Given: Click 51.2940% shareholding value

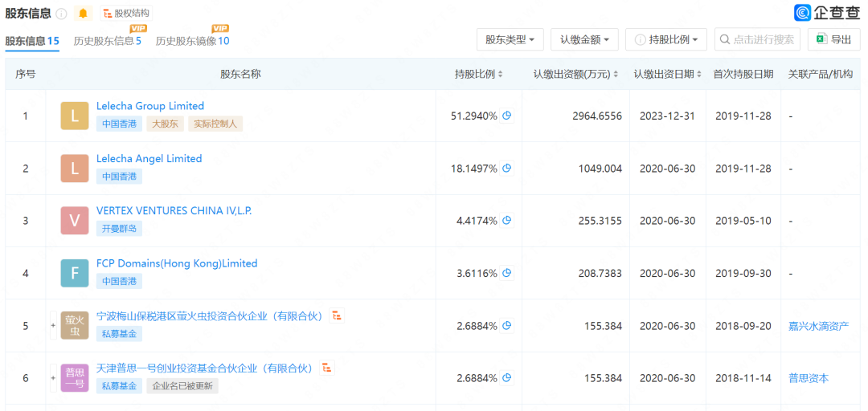Looking at the screenshot, I should (x=474, y=116).
